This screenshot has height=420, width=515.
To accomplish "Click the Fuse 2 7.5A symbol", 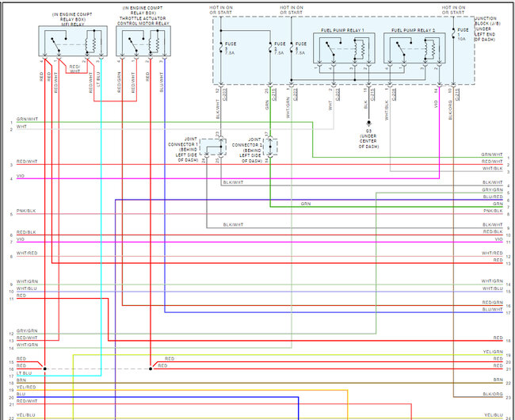I will coord(270,48).
